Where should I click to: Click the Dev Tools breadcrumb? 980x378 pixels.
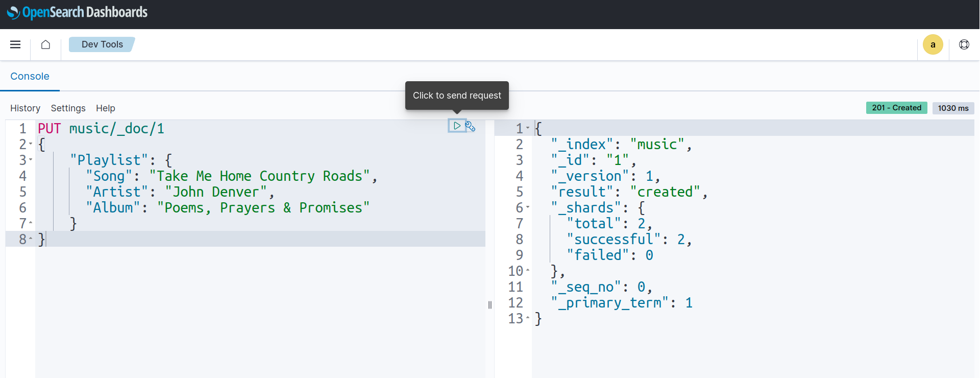point(102,44)
